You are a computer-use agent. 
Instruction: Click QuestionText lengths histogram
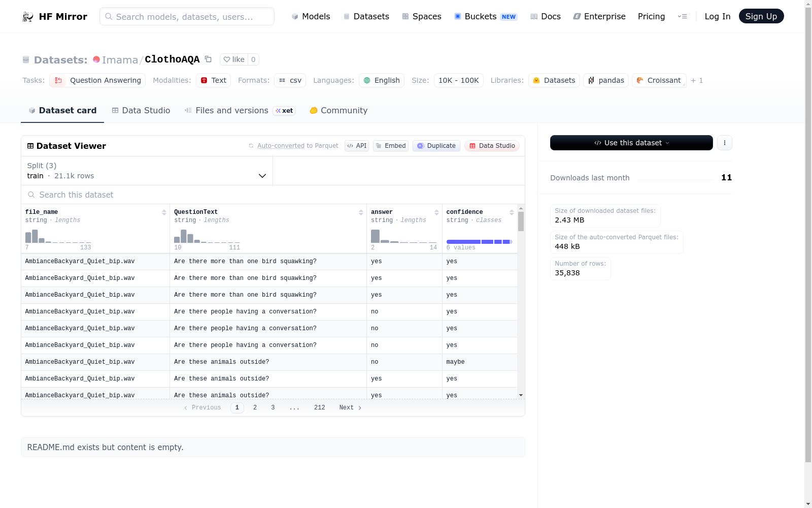(x=207, y=236)
